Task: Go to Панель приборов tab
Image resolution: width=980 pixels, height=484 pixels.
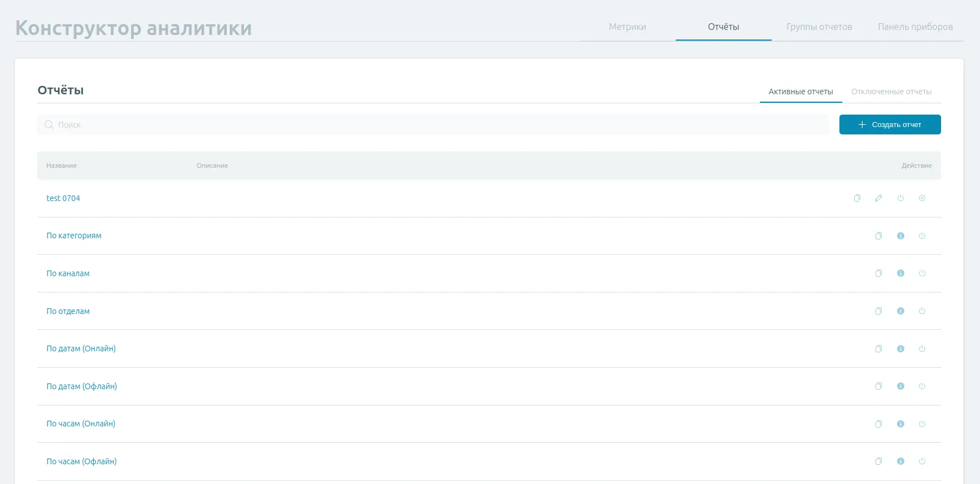Action: pos(915,27)
